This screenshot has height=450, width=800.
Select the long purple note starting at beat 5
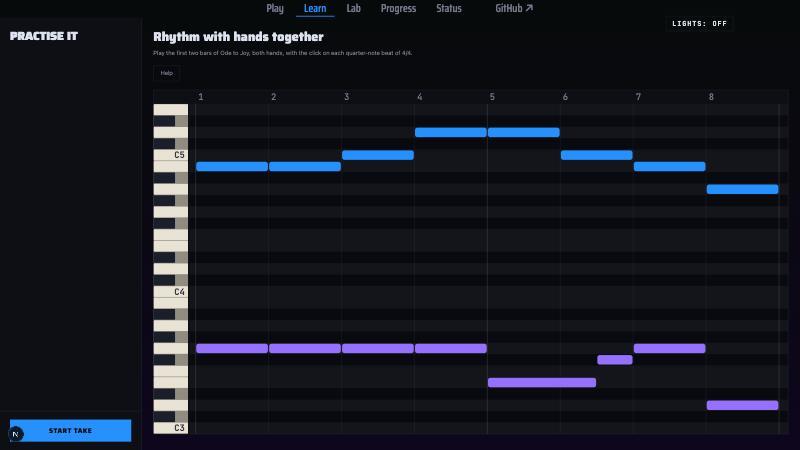coord(542,382)
